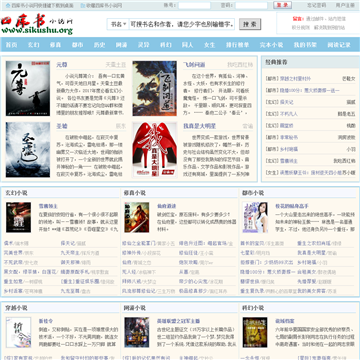Image resolution: width=360 pixels, height=360 pixels.
Task: Focus the password 密码 input field
Action: coord(251,5)
